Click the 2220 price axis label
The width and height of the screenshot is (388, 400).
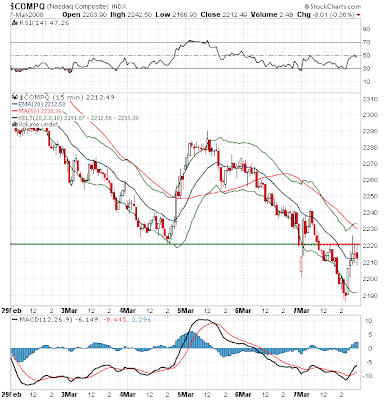pyautogui.click(x=370, y=246)
